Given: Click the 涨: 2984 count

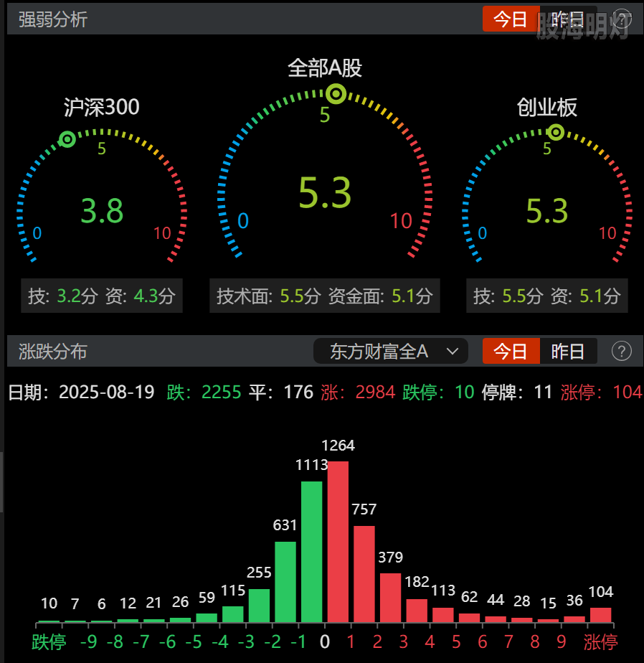Looking at the screenshot, I should tap(358, 392).
